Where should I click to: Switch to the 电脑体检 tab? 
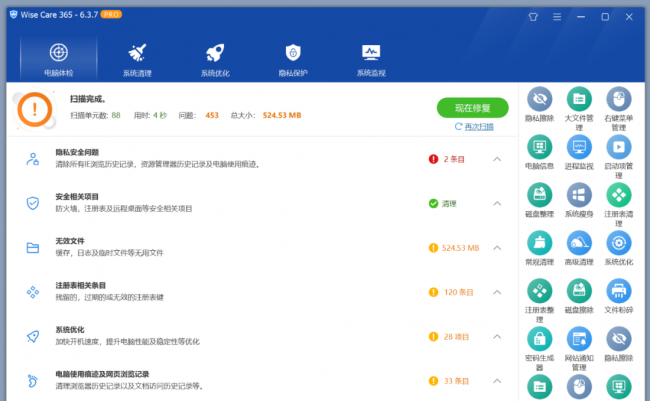click(x=58, y=59)
